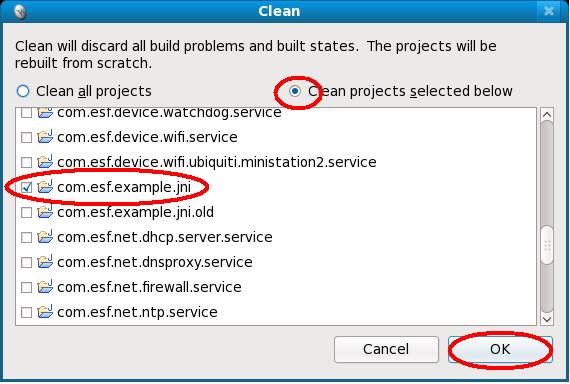Click the scrollbar down arrow
570x384 pixels.
tap(547, 319)
